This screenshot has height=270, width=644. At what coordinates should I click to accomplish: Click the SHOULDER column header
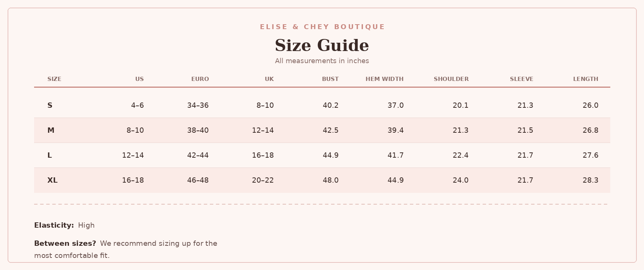451,79
